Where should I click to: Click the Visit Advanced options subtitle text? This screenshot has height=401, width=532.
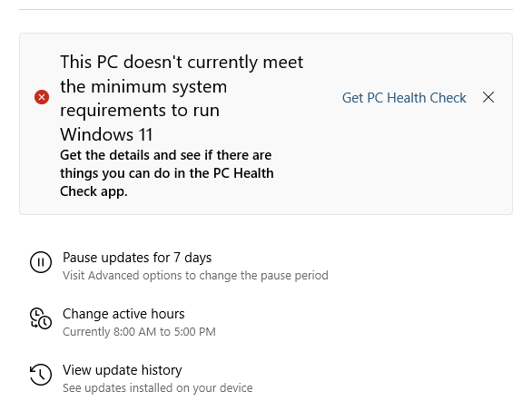pyautogui.click(x=195, y=275)
